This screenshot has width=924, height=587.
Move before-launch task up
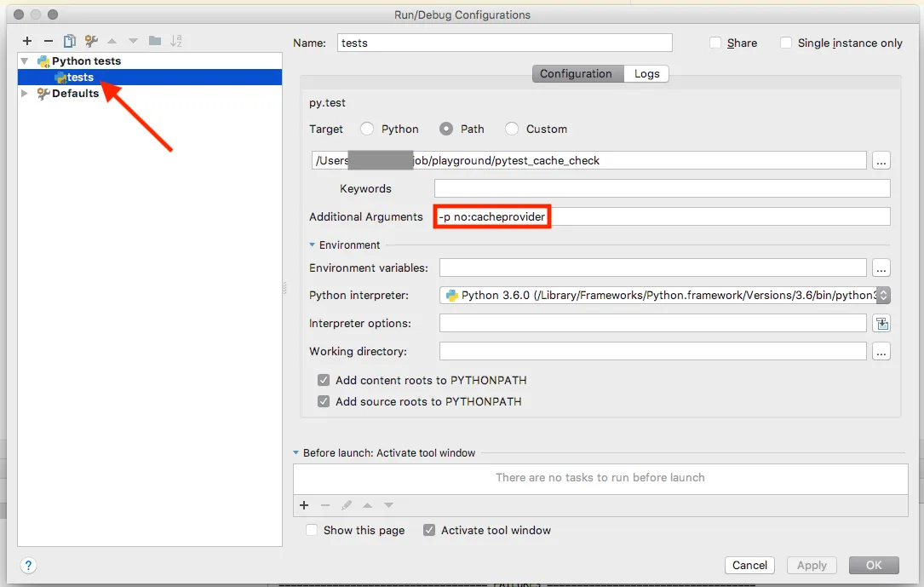pos(368,505)
